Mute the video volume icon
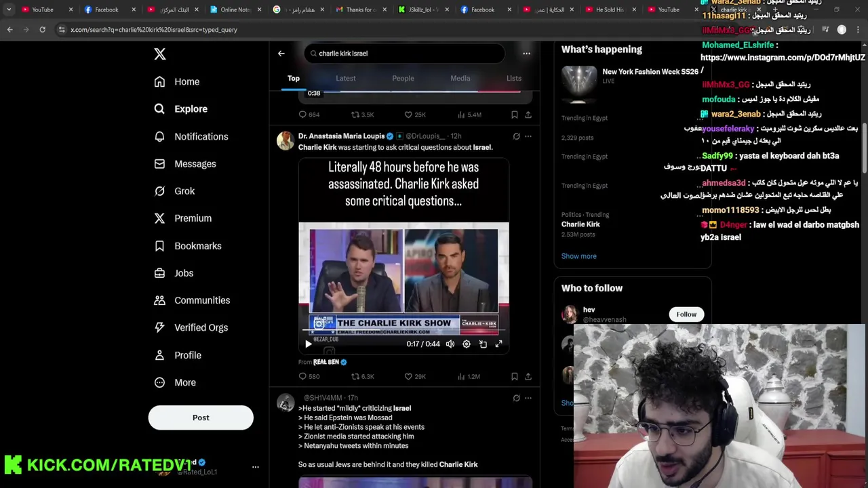Screen dimensions: 868x488 pyautogui.click(x=450, y=344)
